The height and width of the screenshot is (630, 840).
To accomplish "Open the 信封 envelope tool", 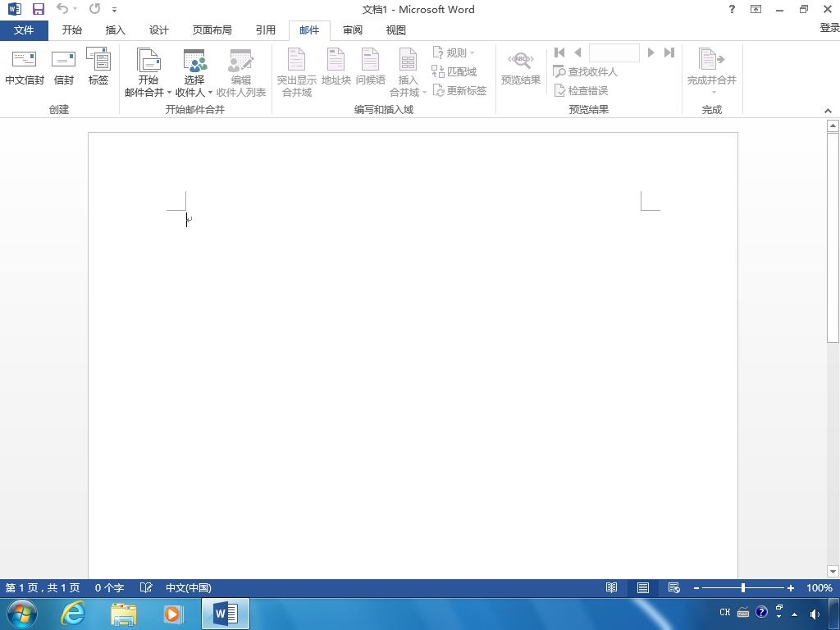I will [x=63, y=68].
